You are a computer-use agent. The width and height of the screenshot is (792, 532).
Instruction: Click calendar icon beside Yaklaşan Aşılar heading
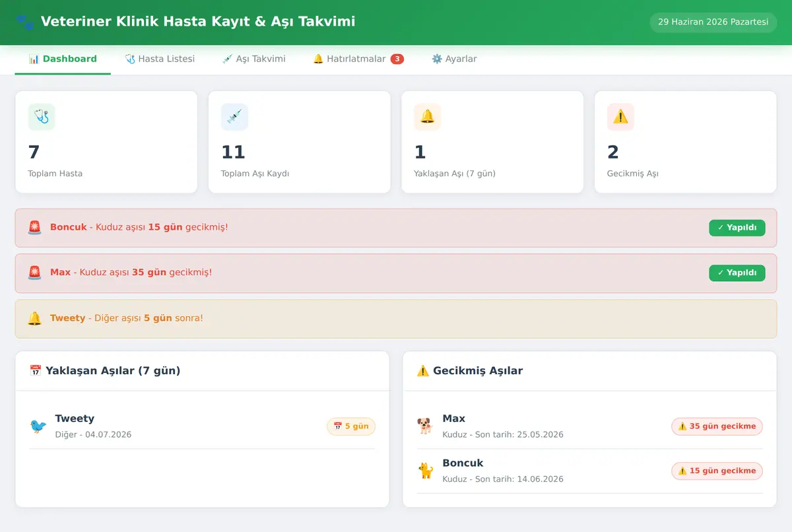pos(36,371)
